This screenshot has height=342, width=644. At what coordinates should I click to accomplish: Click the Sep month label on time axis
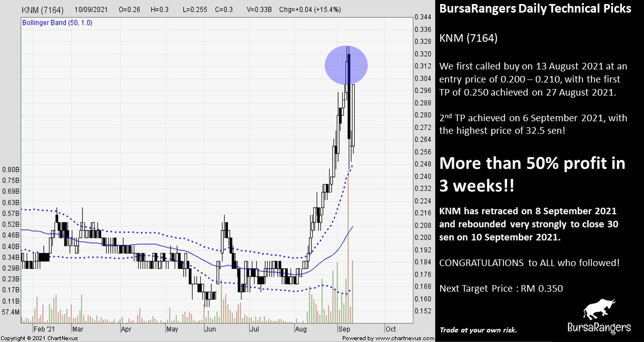tap(345, 329)
